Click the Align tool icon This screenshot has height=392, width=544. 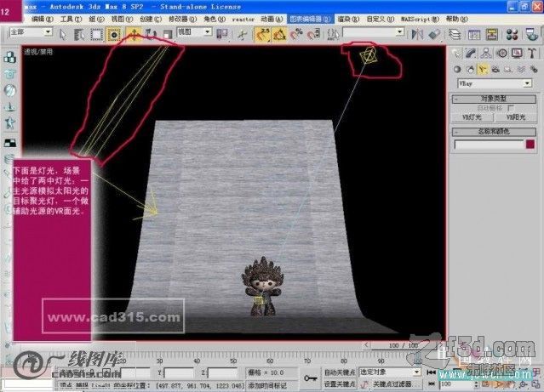click(x=434, y=34)
